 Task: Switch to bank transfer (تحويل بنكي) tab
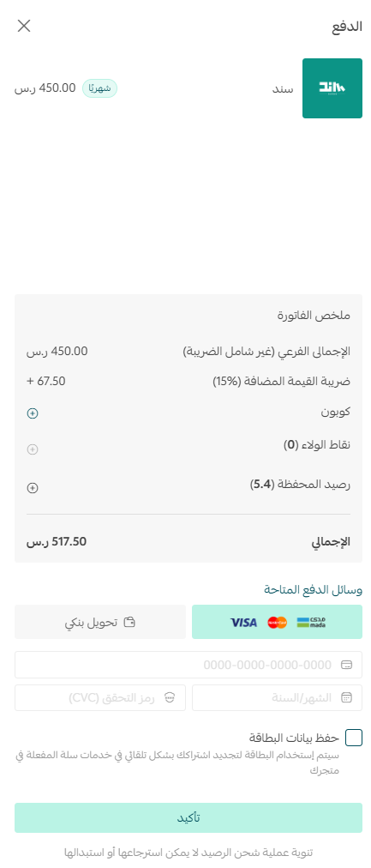100,622
